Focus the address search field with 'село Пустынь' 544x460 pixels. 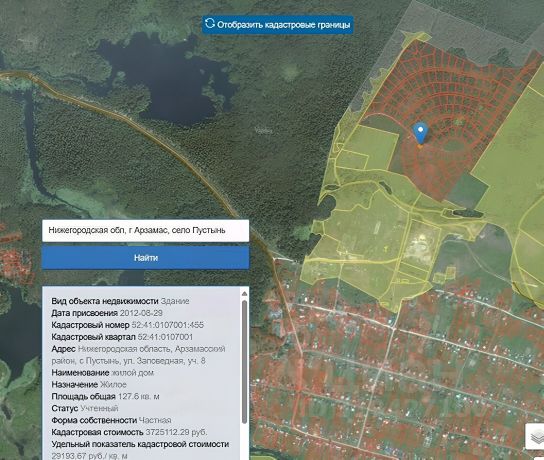pyautogui.click(x=145, y=230)
